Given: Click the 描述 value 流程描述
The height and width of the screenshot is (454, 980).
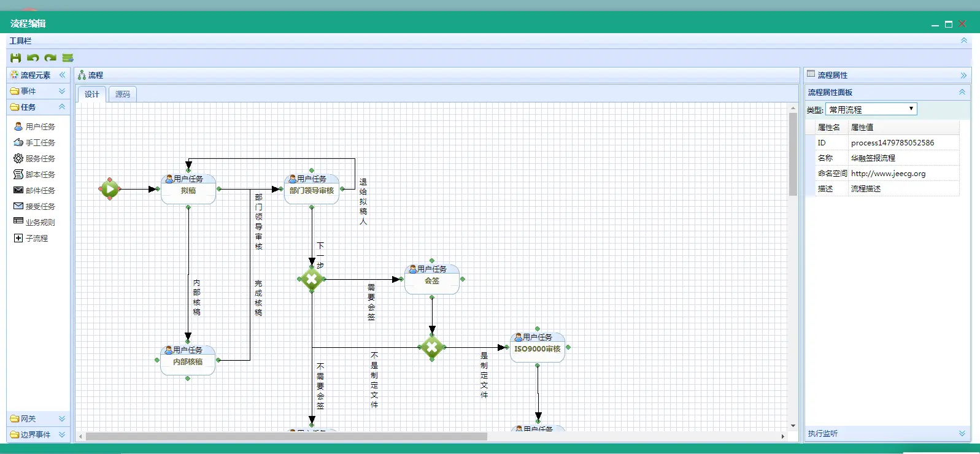Looking at the screenshot, I should 865,188.
